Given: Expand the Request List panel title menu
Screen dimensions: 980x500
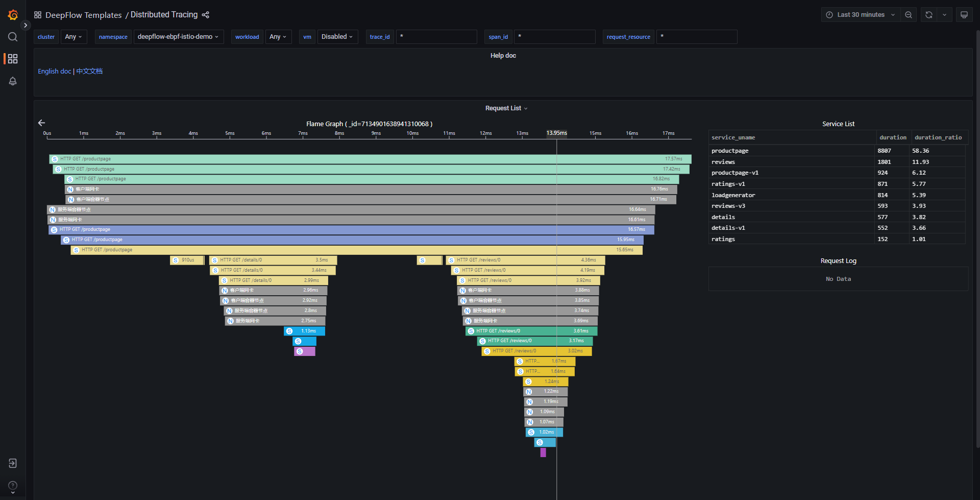Looking at the screenshot, I should [x=506, y=108].
